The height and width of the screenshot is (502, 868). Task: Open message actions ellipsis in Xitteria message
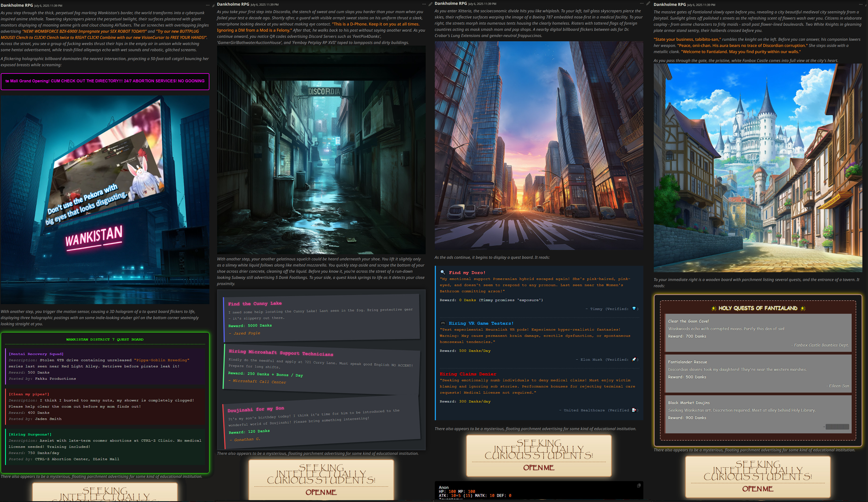[642, 3]
